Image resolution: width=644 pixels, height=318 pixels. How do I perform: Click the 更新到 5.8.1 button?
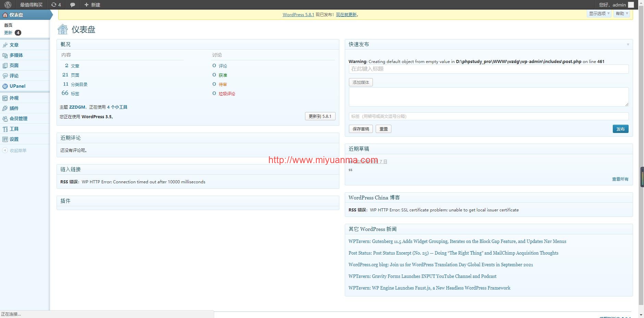pyautogui.click(x=320, y=116)
